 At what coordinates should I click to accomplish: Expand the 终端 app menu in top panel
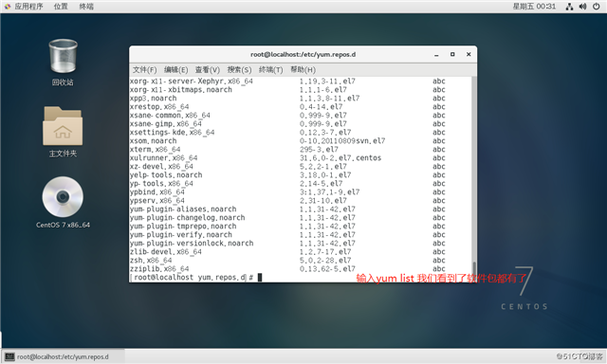point(86,7)
